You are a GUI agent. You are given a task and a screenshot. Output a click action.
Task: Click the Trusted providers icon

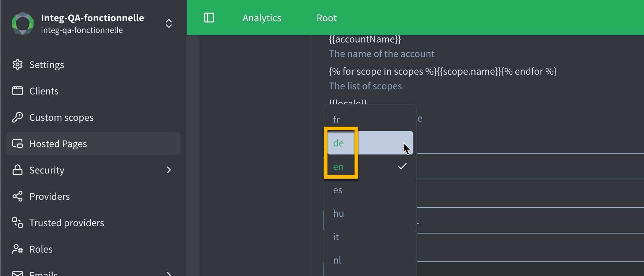17,223
